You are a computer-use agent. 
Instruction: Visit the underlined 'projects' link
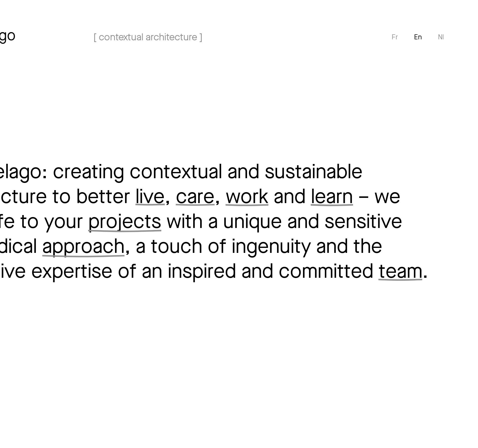125,222
